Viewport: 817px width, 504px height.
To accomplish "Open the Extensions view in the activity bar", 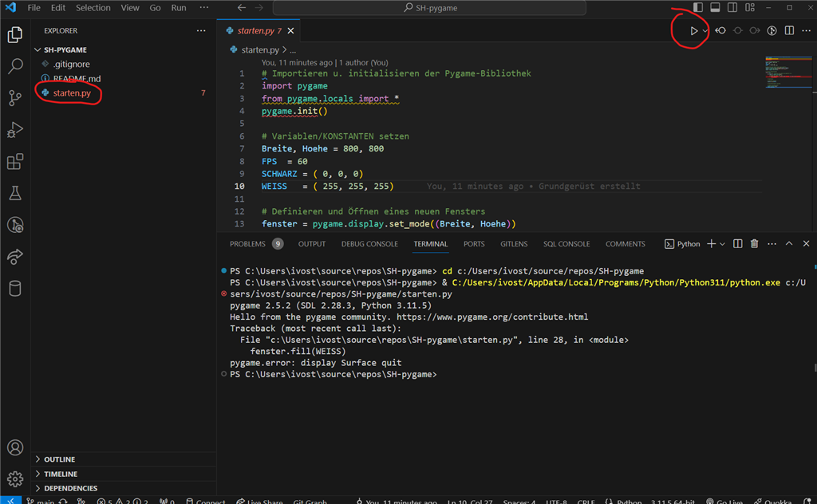I will pyautogui.click(x=14, y=162).
